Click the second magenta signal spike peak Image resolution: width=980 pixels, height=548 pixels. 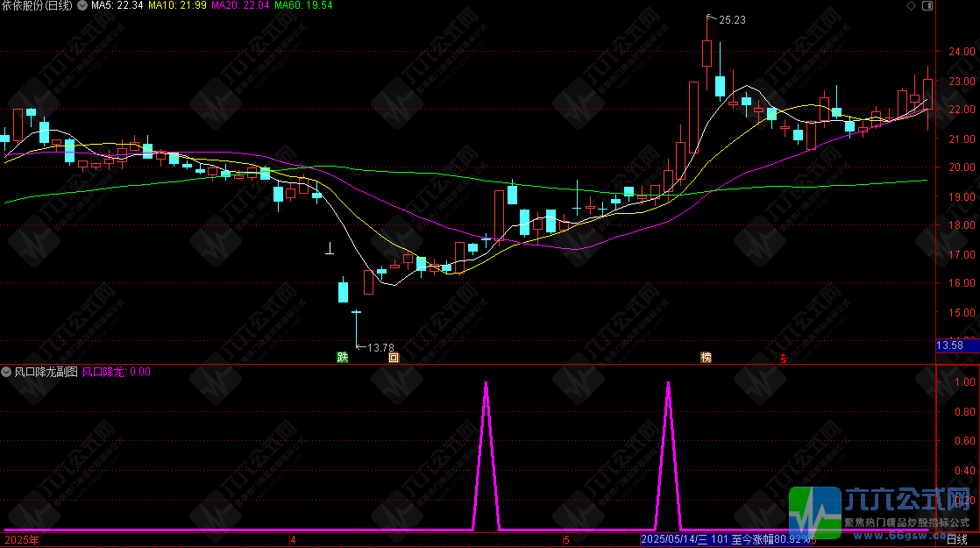(x=669, y=384)
